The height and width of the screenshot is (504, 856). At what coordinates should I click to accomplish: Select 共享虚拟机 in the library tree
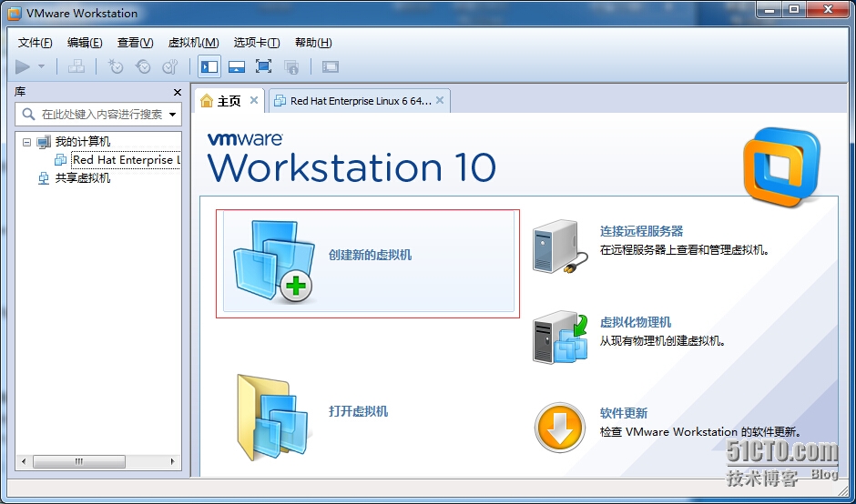coord(83,177)
